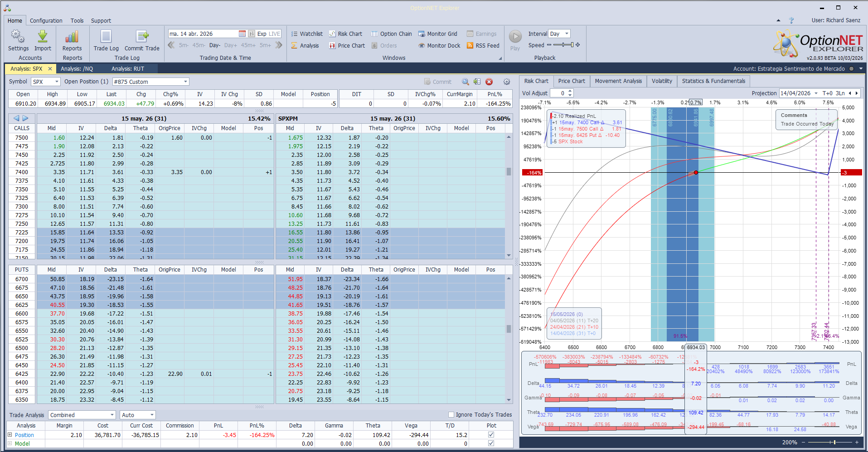Open the Support menu tab

click(101, 21)
